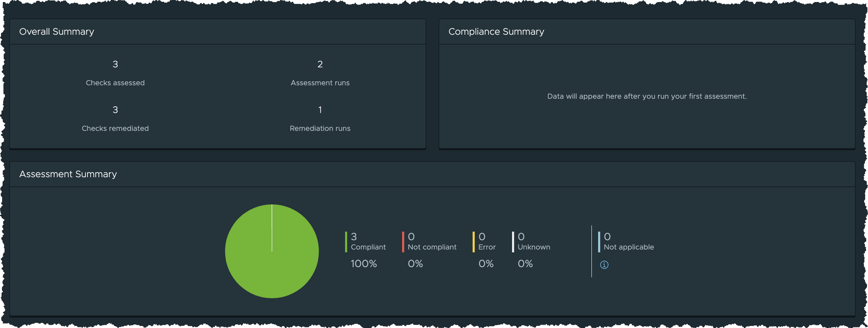The width and height of the screenshot is (868, 328).
Task: Click the red Not compliant color bar
Action: 403,242
